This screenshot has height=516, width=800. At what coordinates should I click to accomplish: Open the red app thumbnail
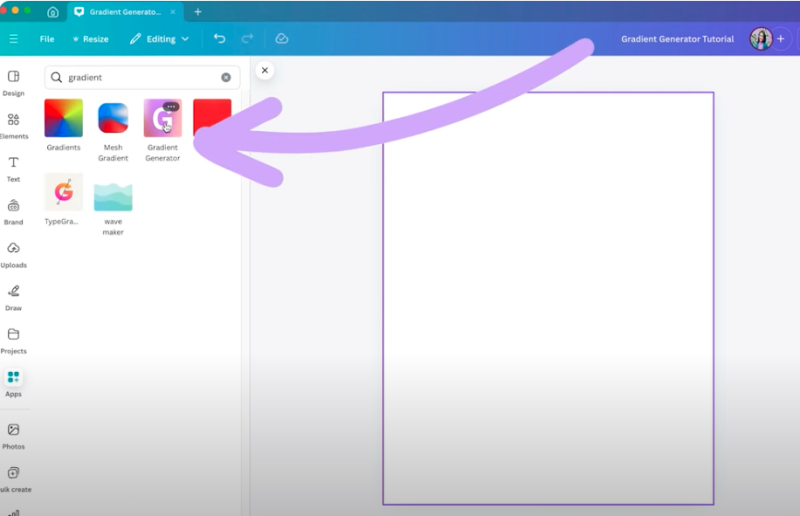pyautogui.click(x=212, y=118)
